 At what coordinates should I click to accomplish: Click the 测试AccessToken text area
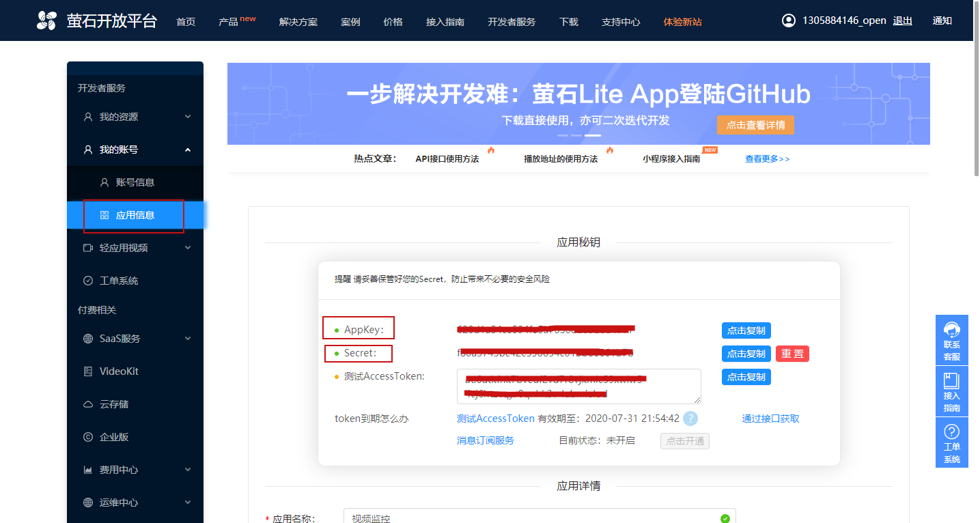[x=579, y=386]
